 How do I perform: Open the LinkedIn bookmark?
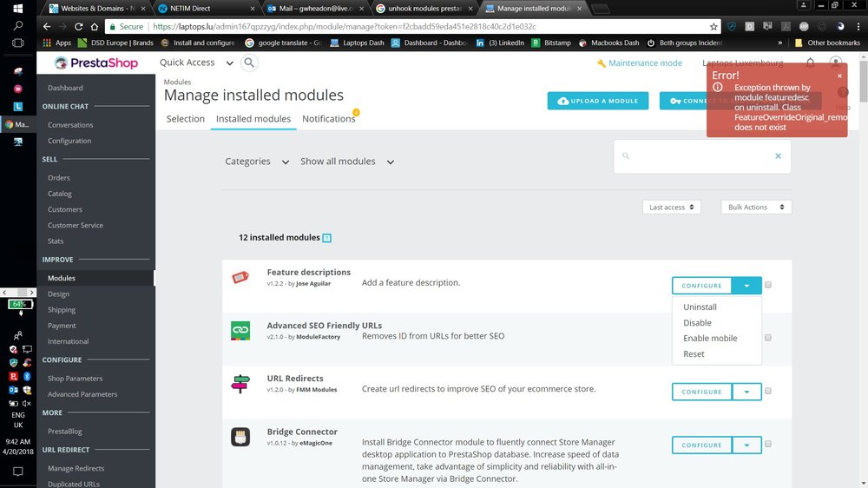[500, 43]
